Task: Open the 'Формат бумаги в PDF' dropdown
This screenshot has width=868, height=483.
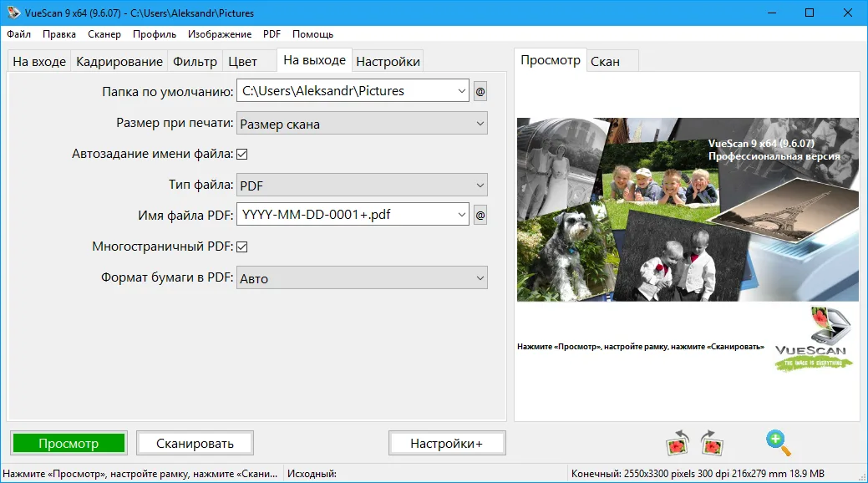Action: 362,278
